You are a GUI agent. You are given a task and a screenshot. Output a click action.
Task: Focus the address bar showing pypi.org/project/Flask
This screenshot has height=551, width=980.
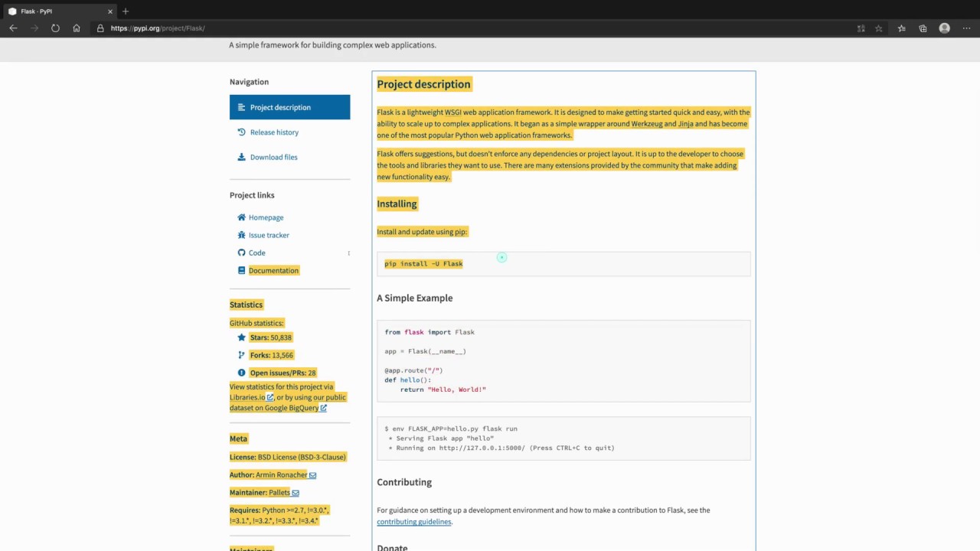pyautogui.click(x=306, y=28)
